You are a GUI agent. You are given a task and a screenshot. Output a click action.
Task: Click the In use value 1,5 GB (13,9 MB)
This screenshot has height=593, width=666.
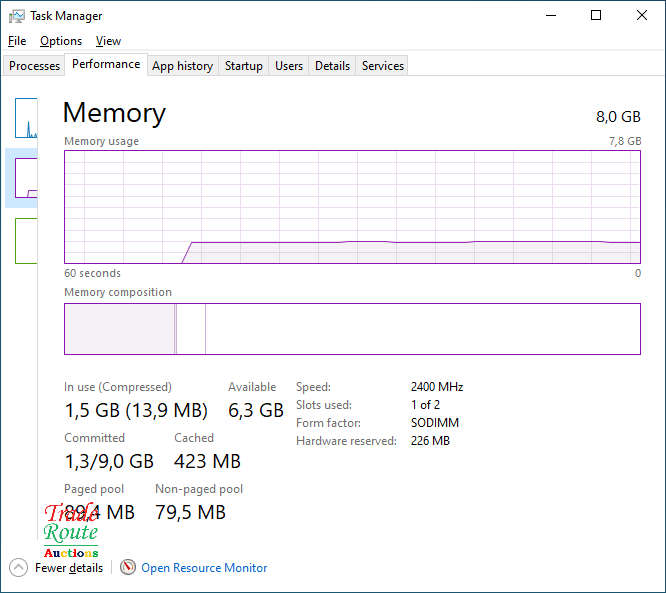tap(136, 410)
